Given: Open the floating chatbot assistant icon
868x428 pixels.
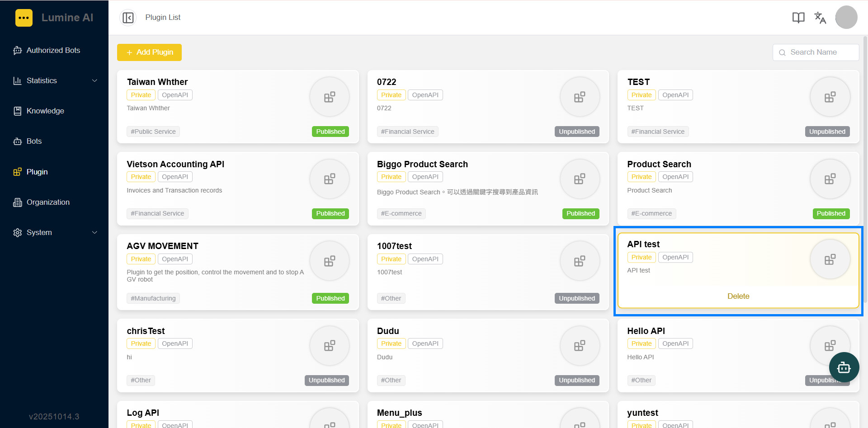Looking at the screenshot, I should [844, 367].
